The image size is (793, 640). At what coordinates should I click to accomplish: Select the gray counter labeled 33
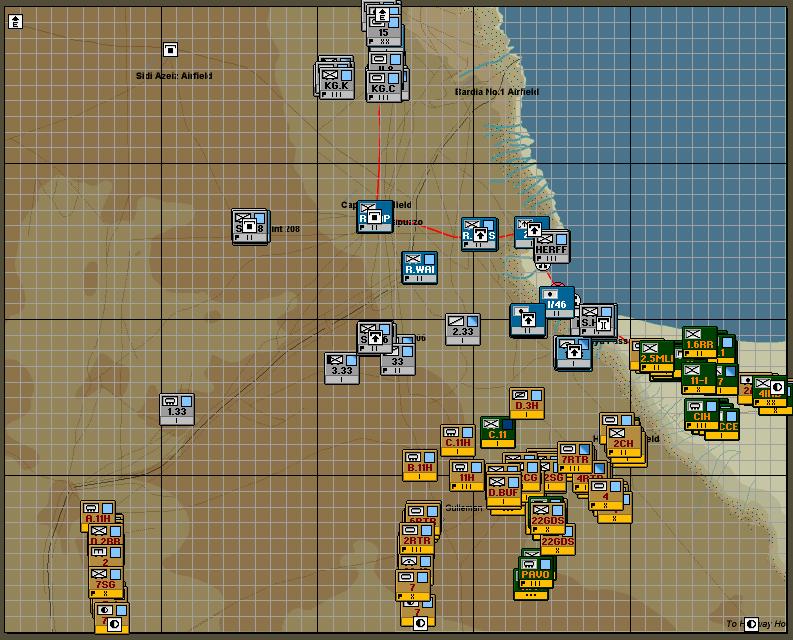click(400, 360)
